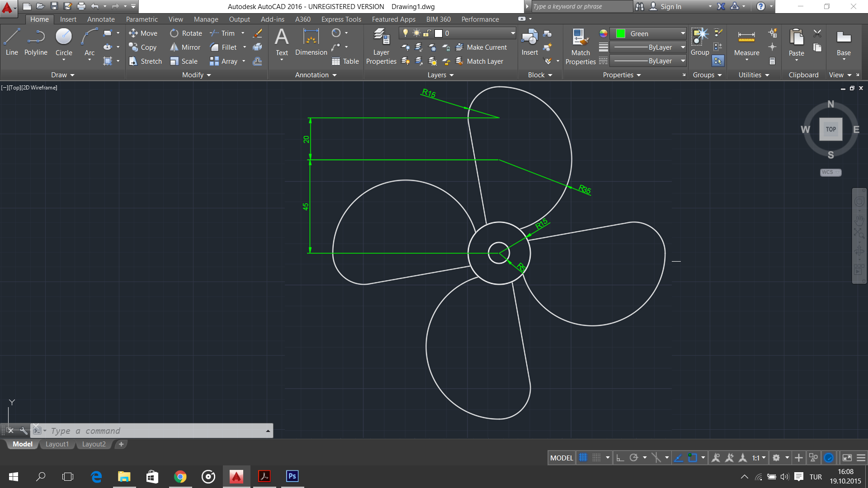Switch to the Annotate ribbon tab
This screenshot has width=868, height=488.
pos(100,19)
